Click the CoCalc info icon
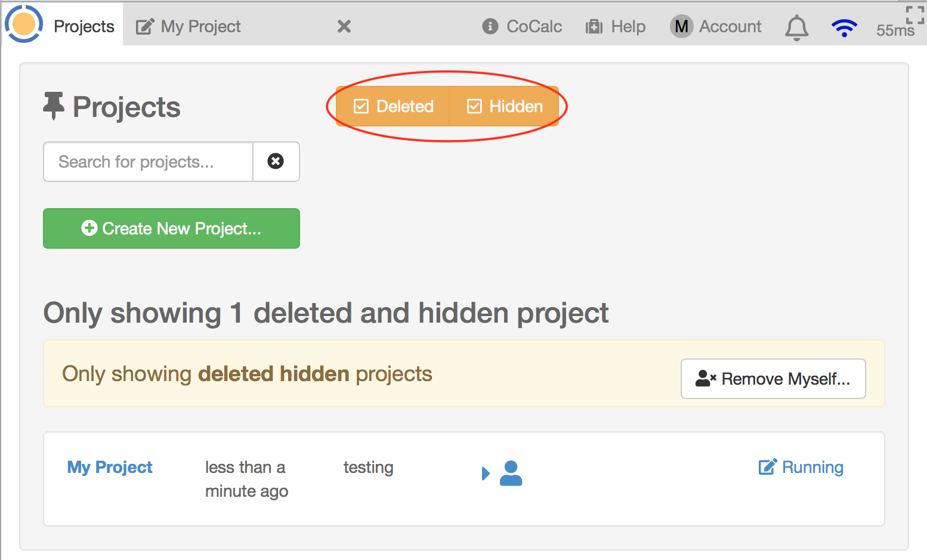 pos(490,26)
